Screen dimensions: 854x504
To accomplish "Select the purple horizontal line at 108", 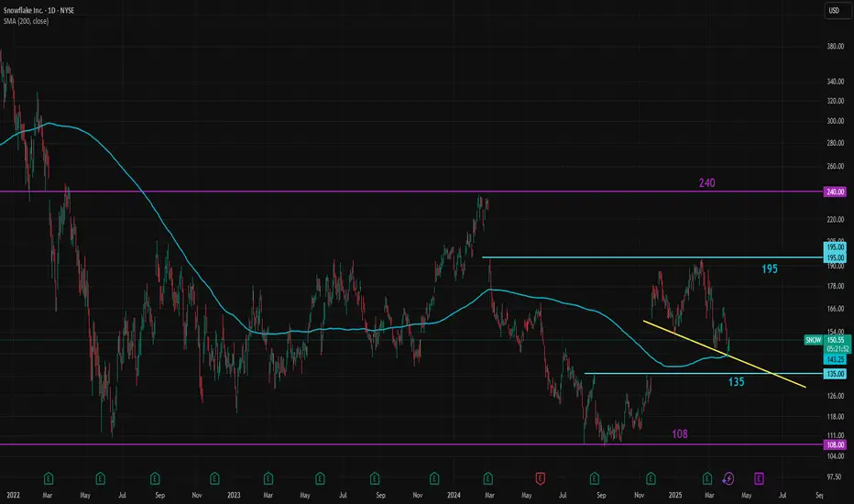I will (411, 444).
